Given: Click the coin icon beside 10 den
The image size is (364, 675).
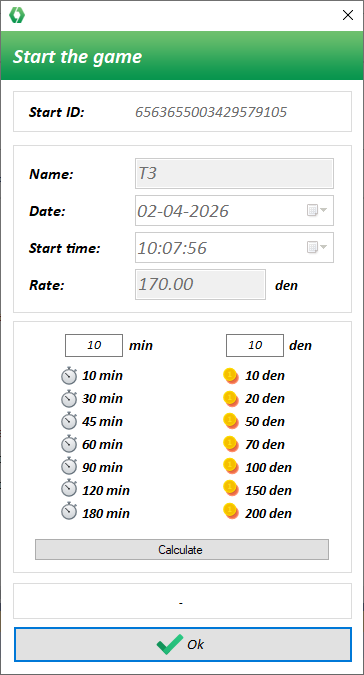Looking at the screenshot, I should [x=231, y=375].
